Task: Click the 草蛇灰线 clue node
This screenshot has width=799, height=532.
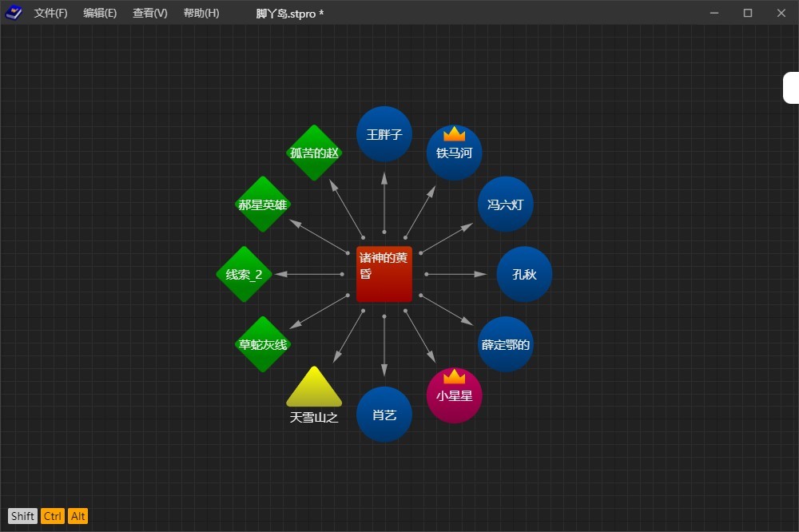Action: (262, 344)
